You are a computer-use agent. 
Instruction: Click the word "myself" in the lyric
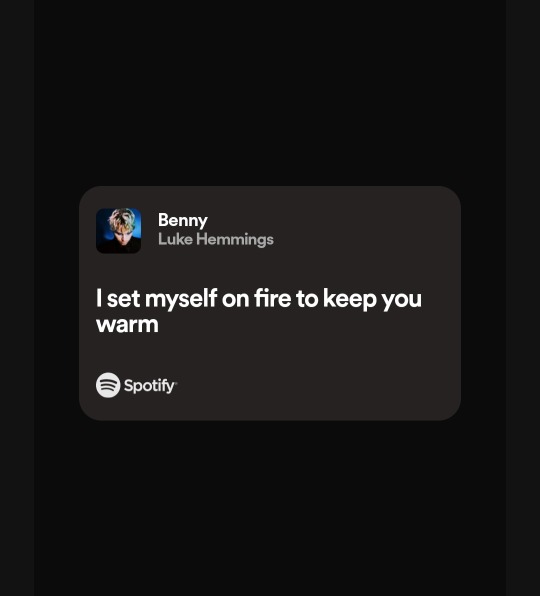click(x=181, y=299)
